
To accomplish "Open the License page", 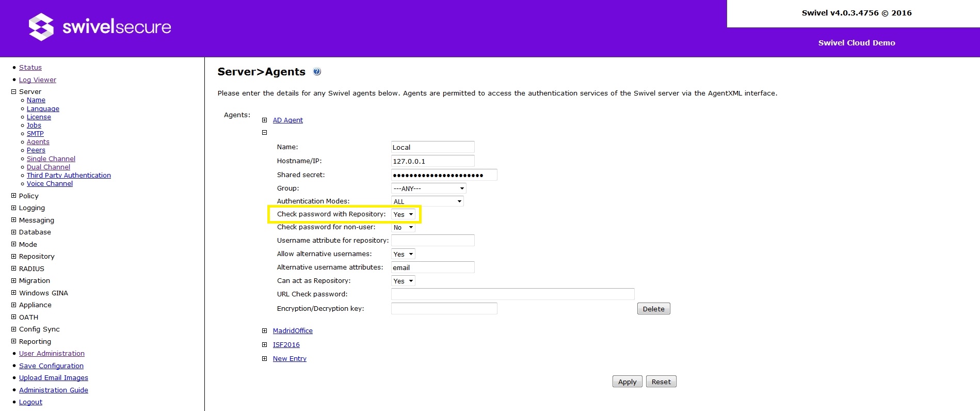I will pyautogui.click(x=39, y=117).
